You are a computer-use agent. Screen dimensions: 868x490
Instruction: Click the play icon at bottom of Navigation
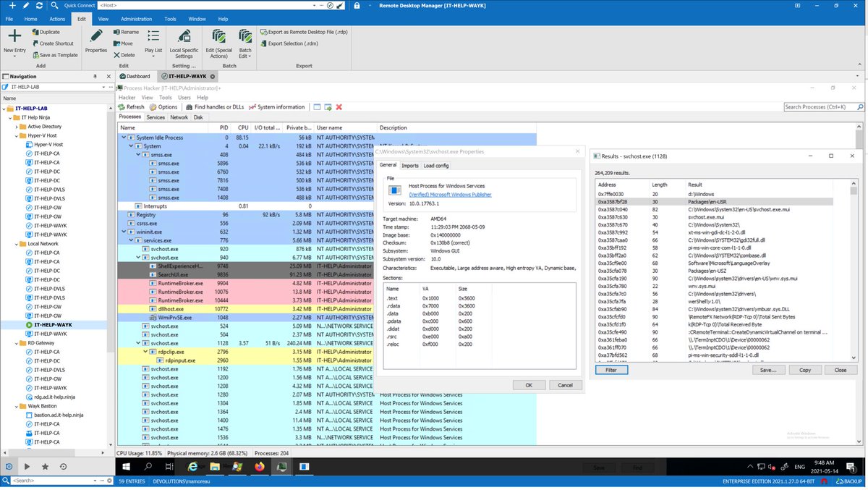(27, 467)
